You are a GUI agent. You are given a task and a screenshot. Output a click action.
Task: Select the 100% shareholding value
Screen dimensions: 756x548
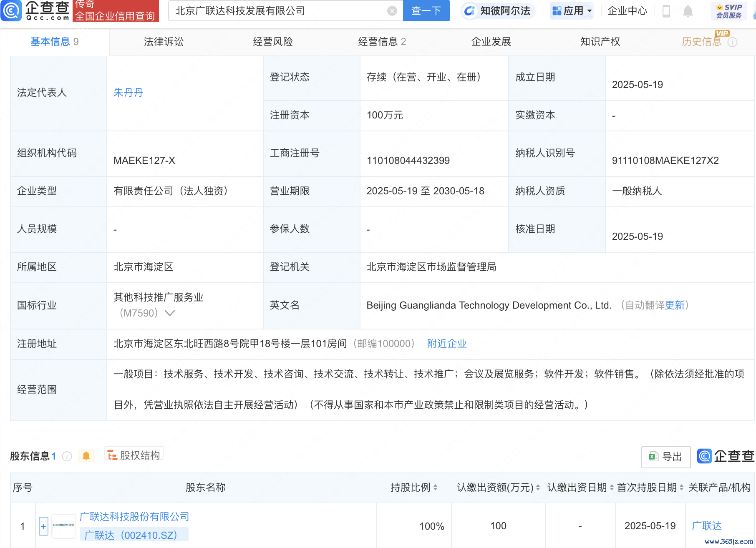432,526
